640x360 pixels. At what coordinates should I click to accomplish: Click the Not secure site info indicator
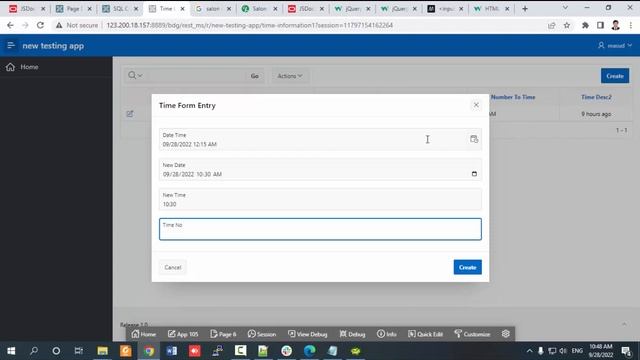point(77,25)
